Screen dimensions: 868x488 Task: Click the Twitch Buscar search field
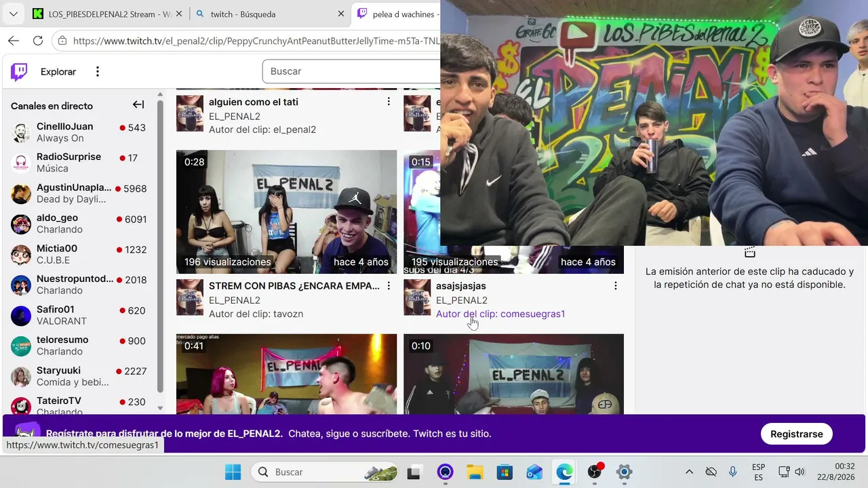point(351,71)
